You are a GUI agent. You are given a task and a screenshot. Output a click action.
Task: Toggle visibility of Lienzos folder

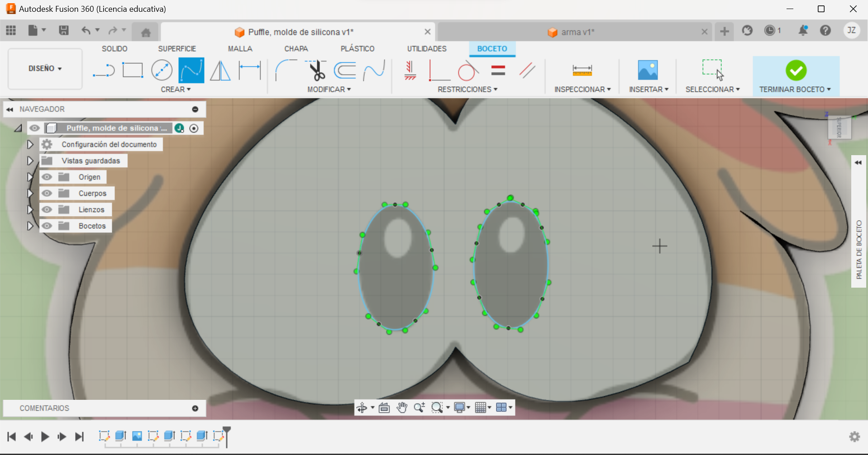[x=47, y=209]
